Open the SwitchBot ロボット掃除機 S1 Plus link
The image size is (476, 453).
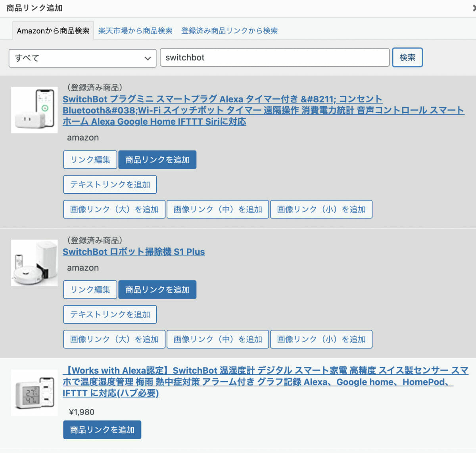click(x=134, y=252)
